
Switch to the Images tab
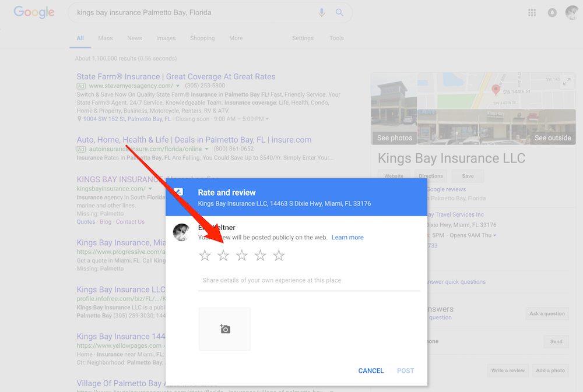point(166,38)
